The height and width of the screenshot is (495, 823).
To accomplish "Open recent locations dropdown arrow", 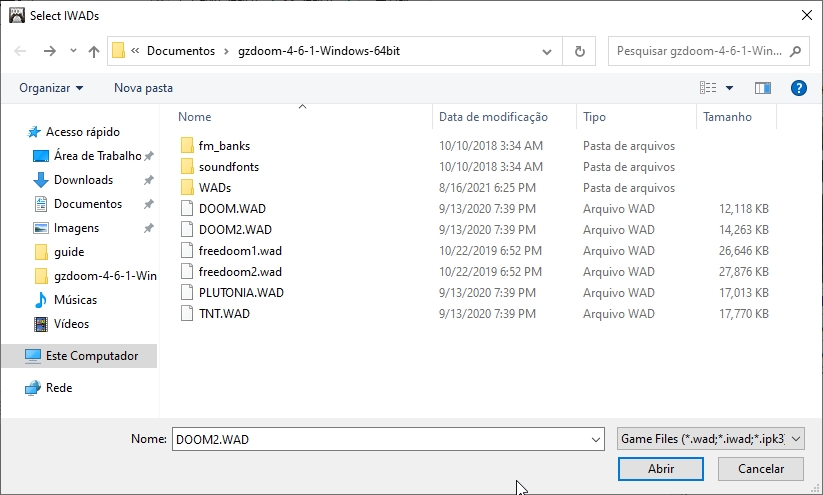I will pos(73,51).
